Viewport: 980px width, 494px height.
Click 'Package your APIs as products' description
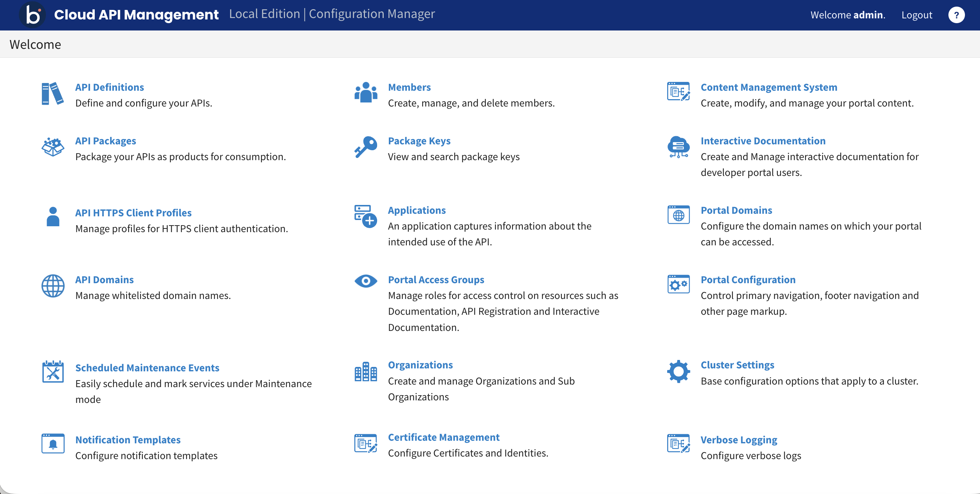coord(180,156)
